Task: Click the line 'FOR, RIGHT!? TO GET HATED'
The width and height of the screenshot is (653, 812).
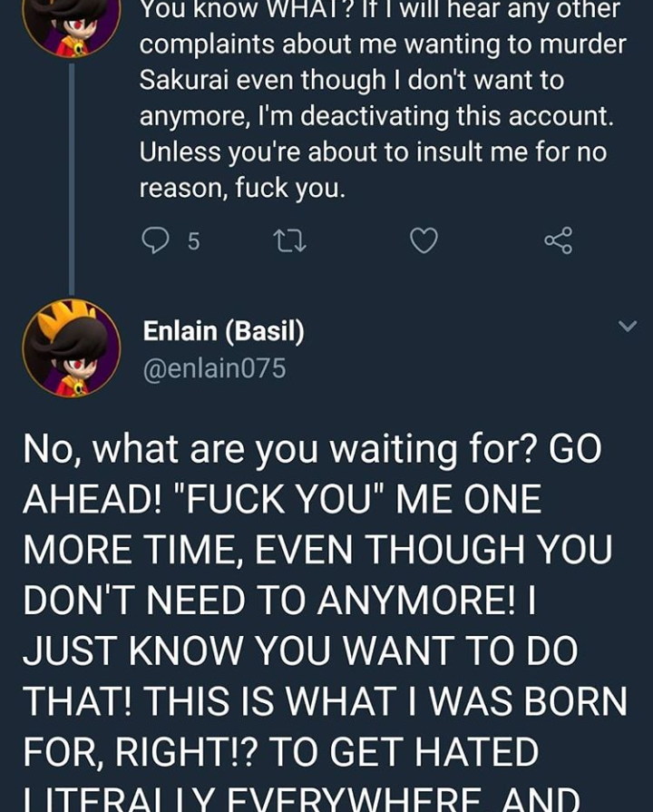Action: point(280,751)
